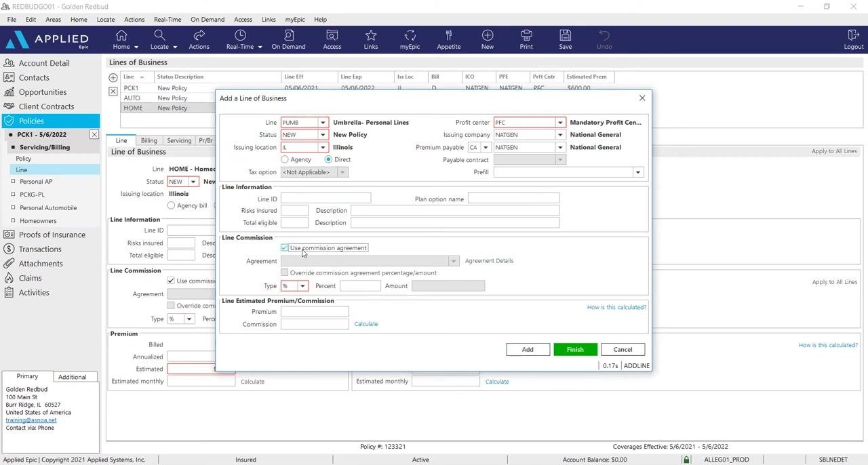Open Contacts in the sidebar
The width and height of the screenshot is (868, 465).
(34, 77)
